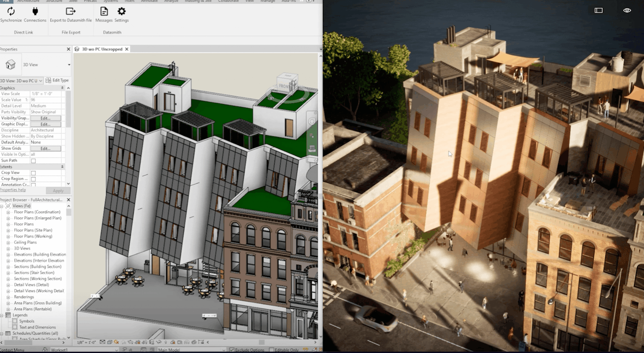Click Edit button for Visibility/Graphics
The width and height of the screenshot is (644, 353).
click(46, 118)
